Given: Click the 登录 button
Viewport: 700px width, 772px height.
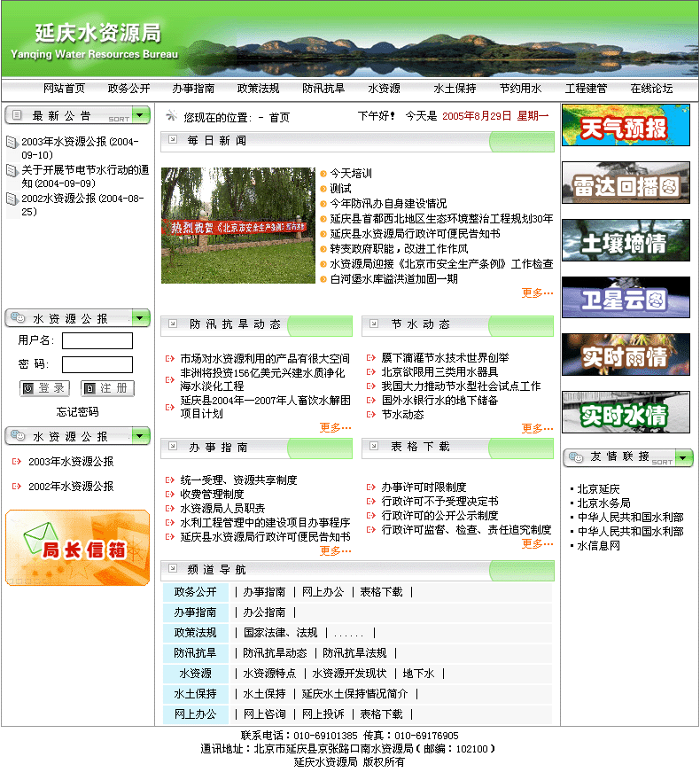Looking at the screenshot, I should [45, 388].
